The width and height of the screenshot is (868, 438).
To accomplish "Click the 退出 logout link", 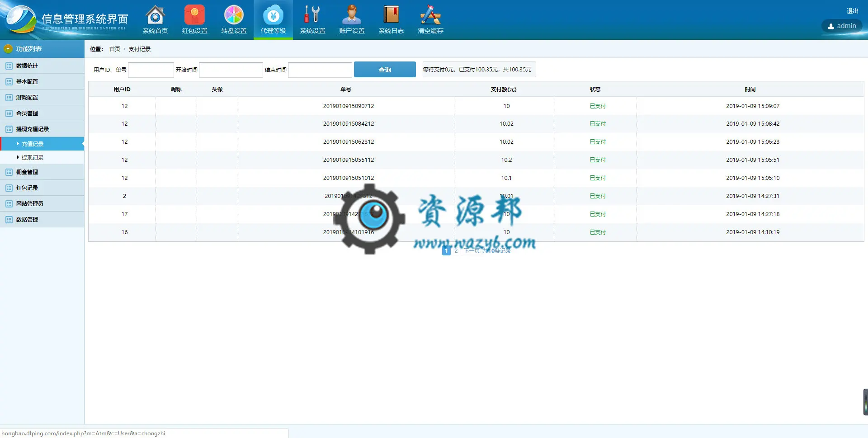I will (x=852, y=11).
